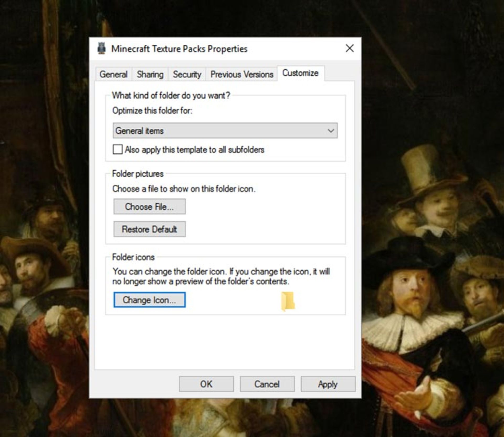Close the Properties dialog with X
The height and width of the screenshot is (437, 504).
(x=350, y=48)
